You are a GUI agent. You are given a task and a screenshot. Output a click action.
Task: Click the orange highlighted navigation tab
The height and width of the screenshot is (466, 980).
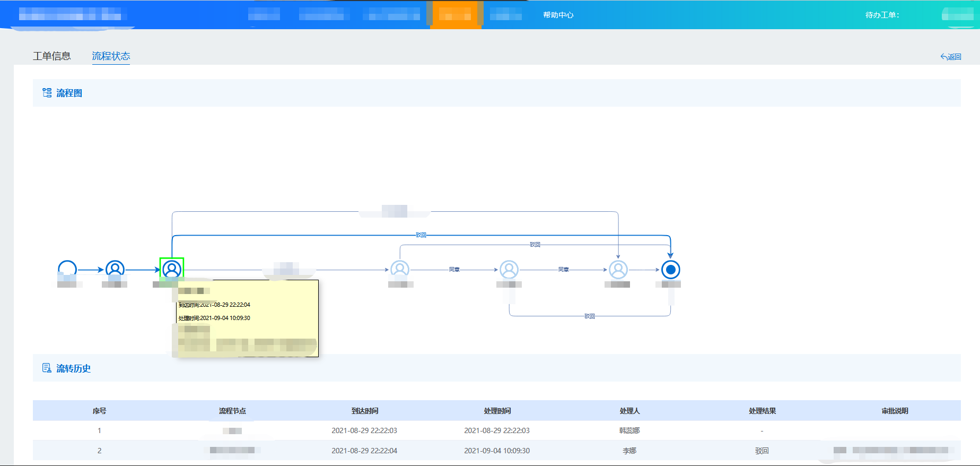click(456, 14)
